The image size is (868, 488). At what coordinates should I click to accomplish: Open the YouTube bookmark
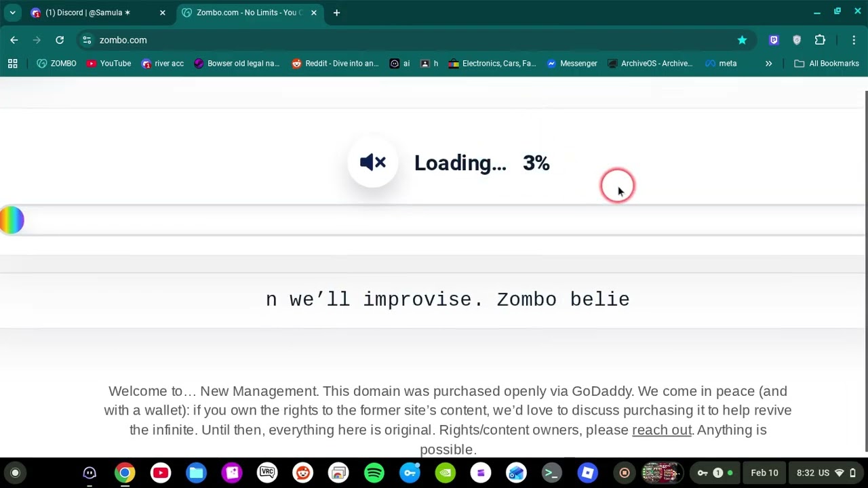click(x=108, y=63)
